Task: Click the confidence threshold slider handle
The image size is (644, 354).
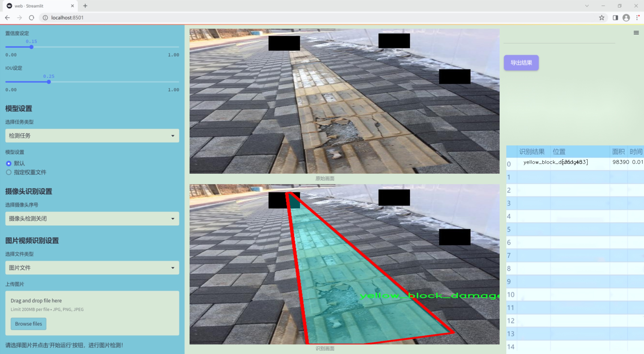Action: click(32, 47)
